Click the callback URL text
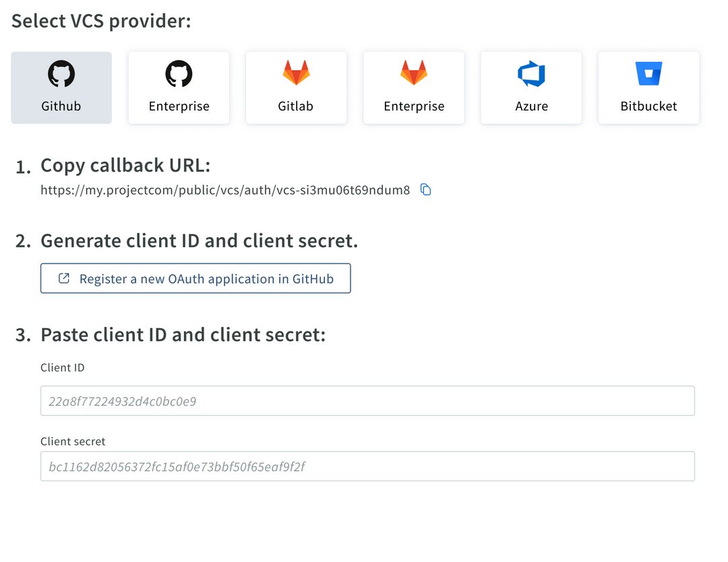 tap(224, 189)
